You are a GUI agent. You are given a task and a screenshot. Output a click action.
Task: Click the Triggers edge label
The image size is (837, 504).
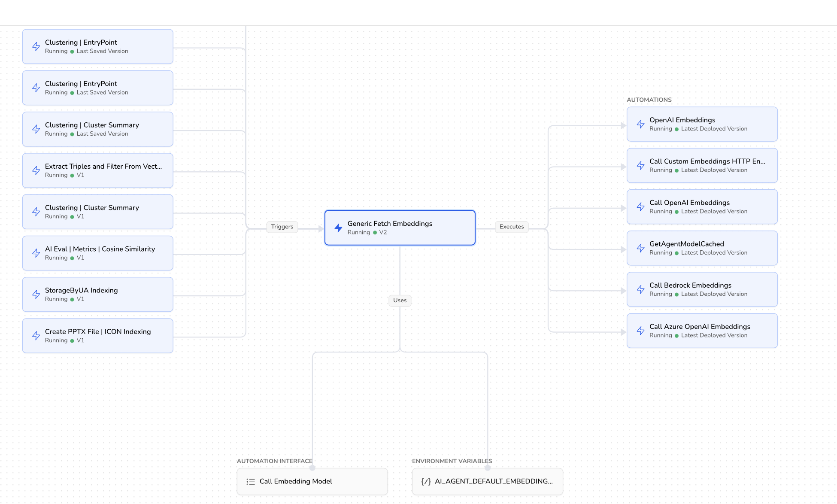pyautogui.click(x=282, y=227)
